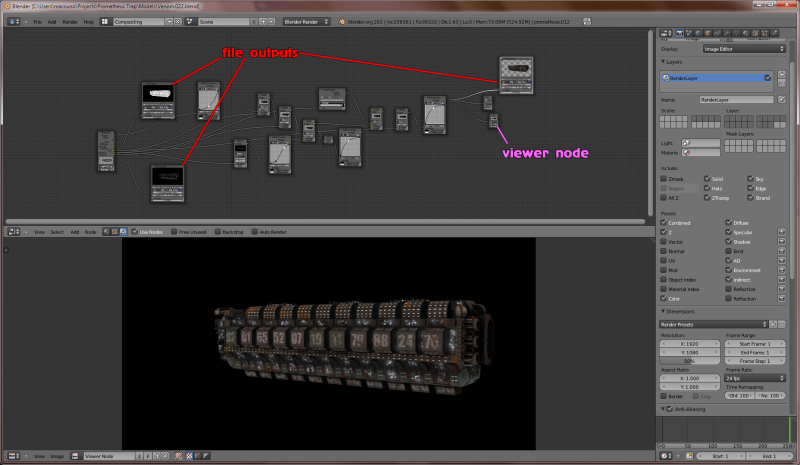Open the Blender Render engine dropdown
This screenshot has height=465, width=800.
tap(306, 21)
